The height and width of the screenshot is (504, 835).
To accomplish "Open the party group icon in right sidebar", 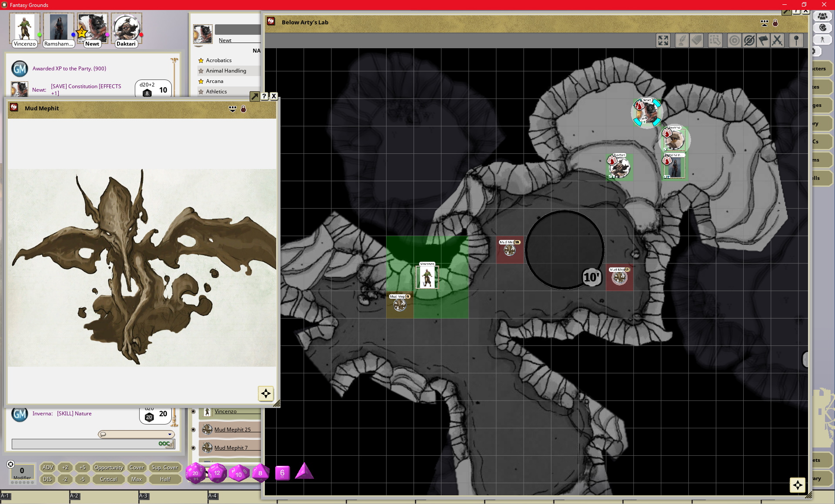I will (822, 16).
